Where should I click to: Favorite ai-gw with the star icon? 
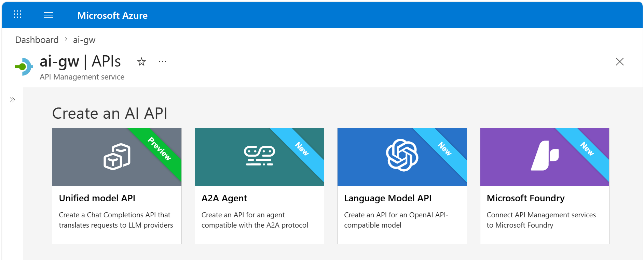point(141,62)
